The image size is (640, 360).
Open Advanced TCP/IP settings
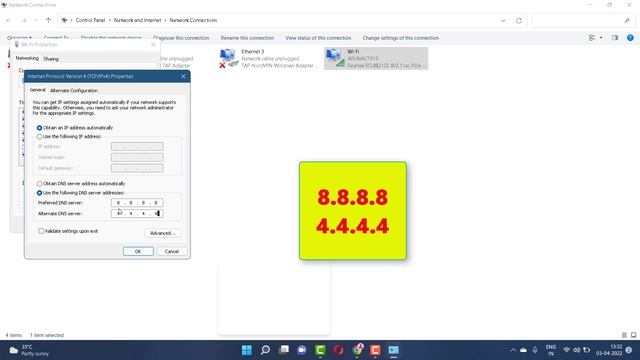[x=163, y=233]
